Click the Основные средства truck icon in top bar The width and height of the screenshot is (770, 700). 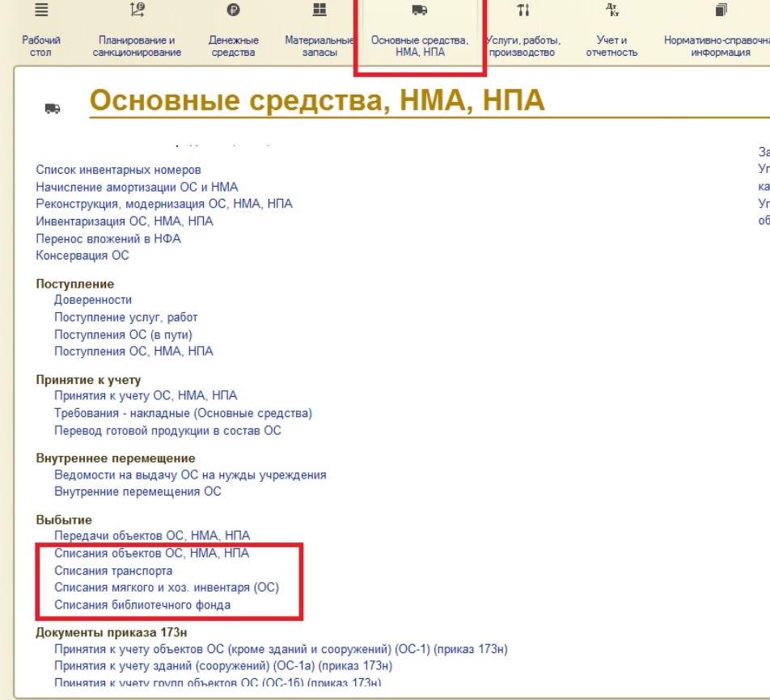pyautogui.click(x=420, y=10)
